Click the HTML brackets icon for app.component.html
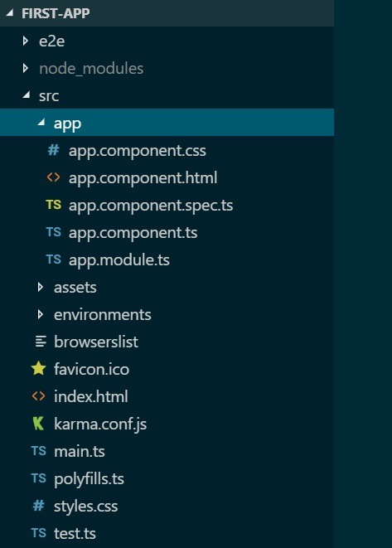The image size is (392, 548). coord(53,177)
